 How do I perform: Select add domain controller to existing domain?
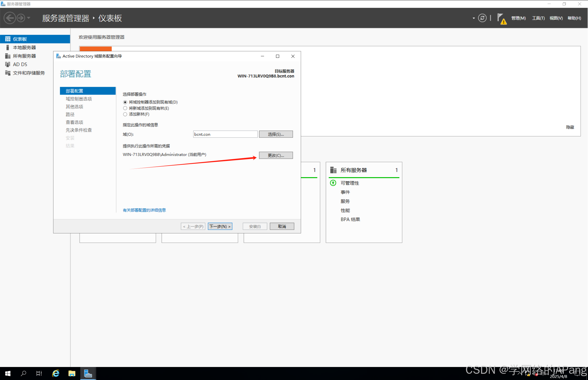(x=125, y=102)
